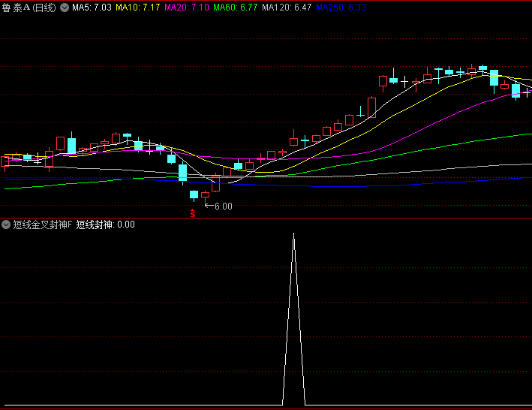Viewport: 532px width, 410px height.
Task: Click the base of the indicator spike
Action: click(x=293, y=405)
